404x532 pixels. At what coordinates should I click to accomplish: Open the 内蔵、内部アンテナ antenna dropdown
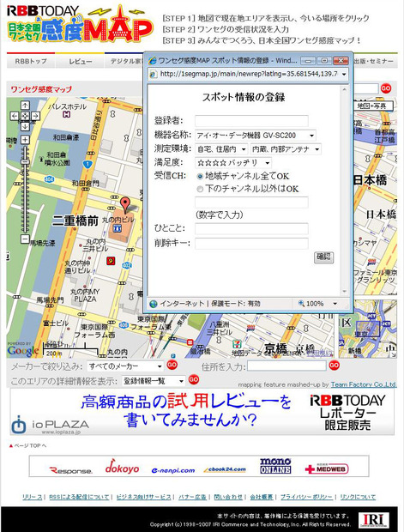(286, 149)
